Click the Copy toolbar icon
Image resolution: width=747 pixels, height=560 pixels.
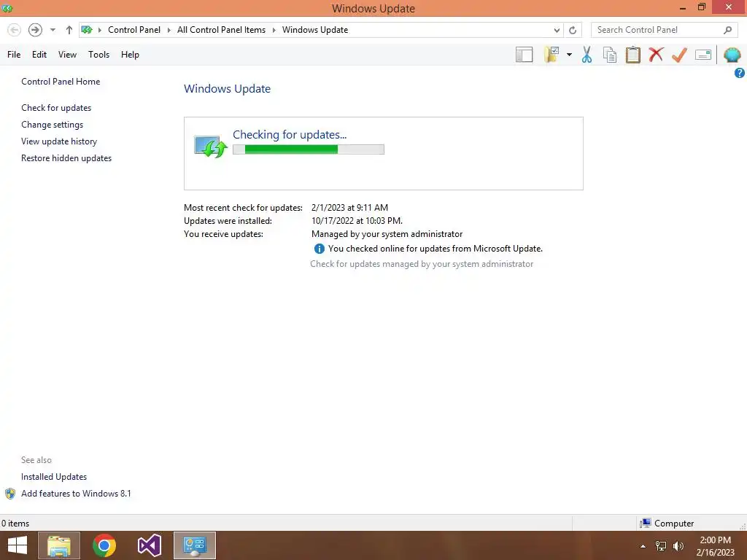610,55
